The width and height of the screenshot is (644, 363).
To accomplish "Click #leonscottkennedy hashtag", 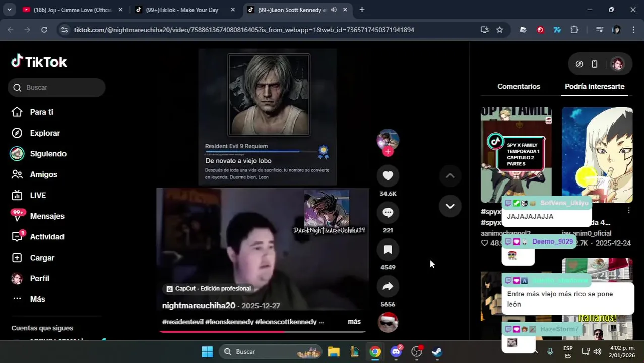I will (x=286, y=322).
